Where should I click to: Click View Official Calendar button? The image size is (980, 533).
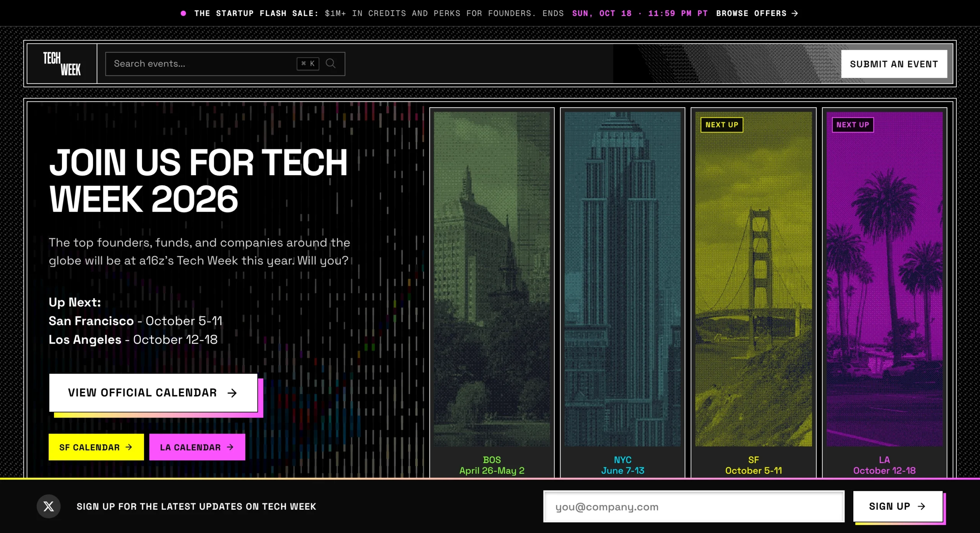(x=153, y=393)
